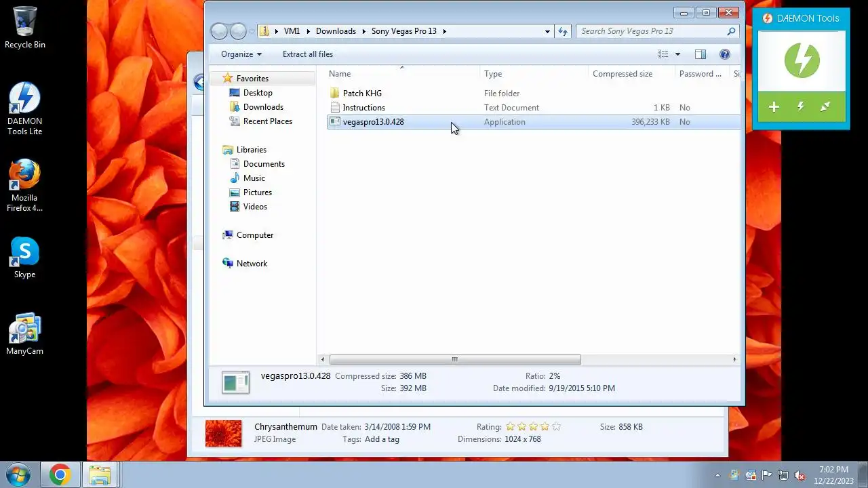Expand the arrow after Sony Vegas Pro 13

pyautogui.click(x=445, y=31)
